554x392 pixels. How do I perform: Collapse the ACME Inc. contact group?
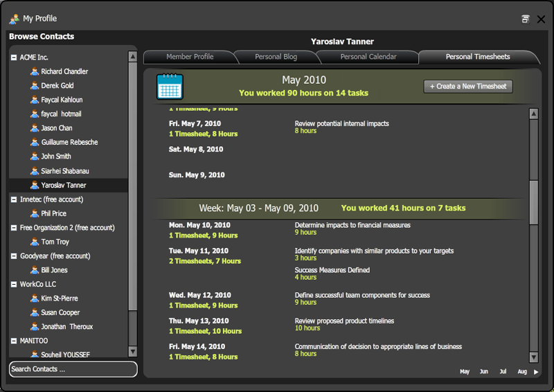[14, 57]
